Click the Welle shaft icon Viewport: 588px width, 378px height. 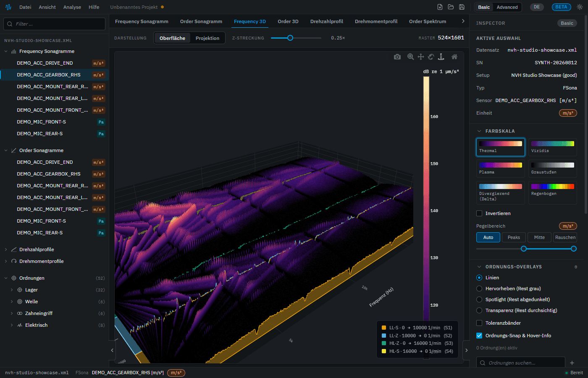[20, 302]
